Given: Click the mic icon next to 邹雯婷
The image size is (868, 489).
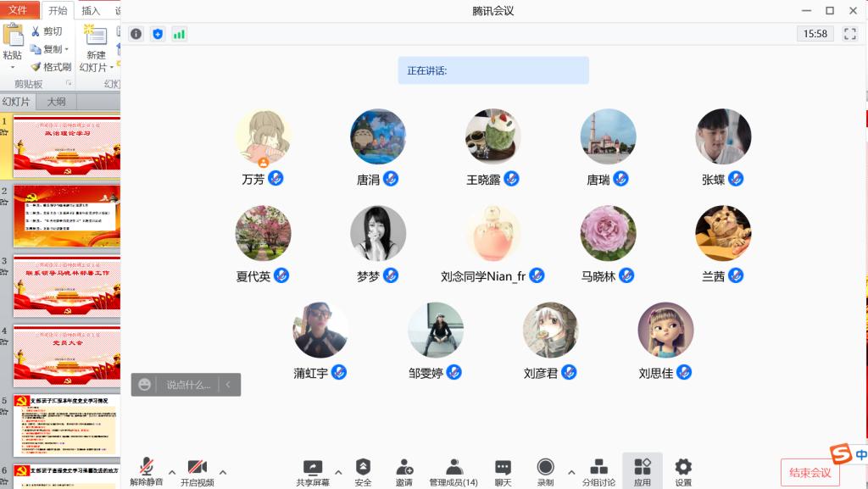Looking at the screenshot, I should (454, 372).
